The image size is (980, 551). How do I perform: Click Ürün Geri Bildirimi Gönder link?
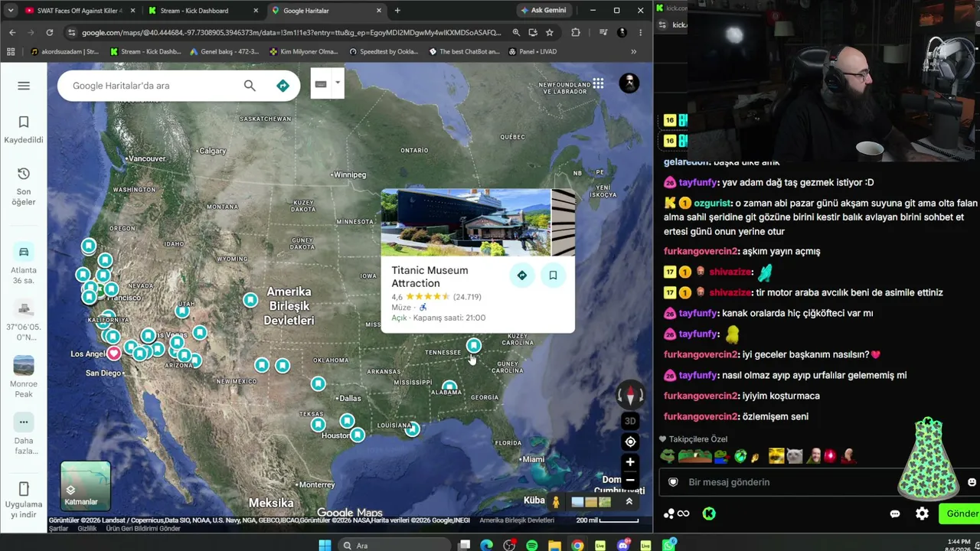[x=143, y=529]
